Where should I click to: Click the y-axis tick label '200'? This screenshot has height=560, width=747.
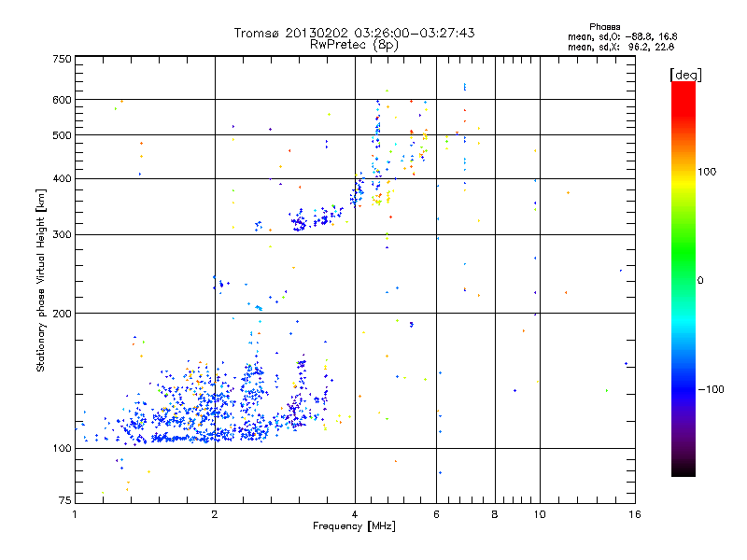click(x=62, y=314)
